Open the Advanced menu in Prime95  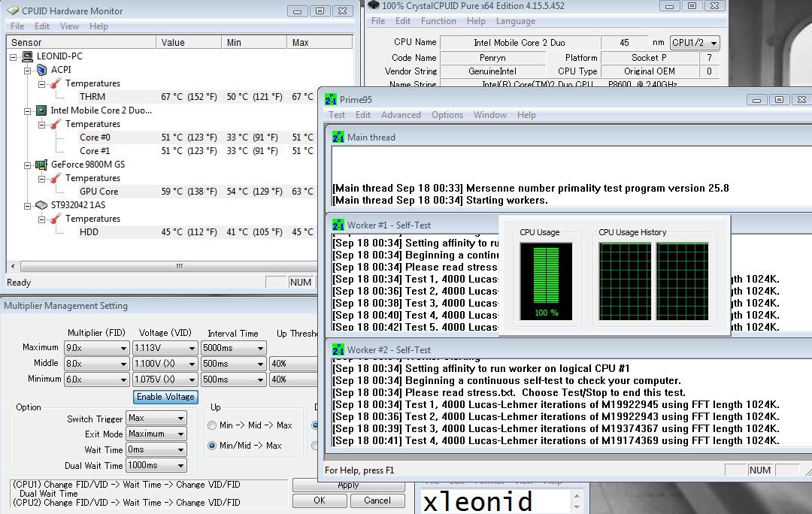[401, 115]
